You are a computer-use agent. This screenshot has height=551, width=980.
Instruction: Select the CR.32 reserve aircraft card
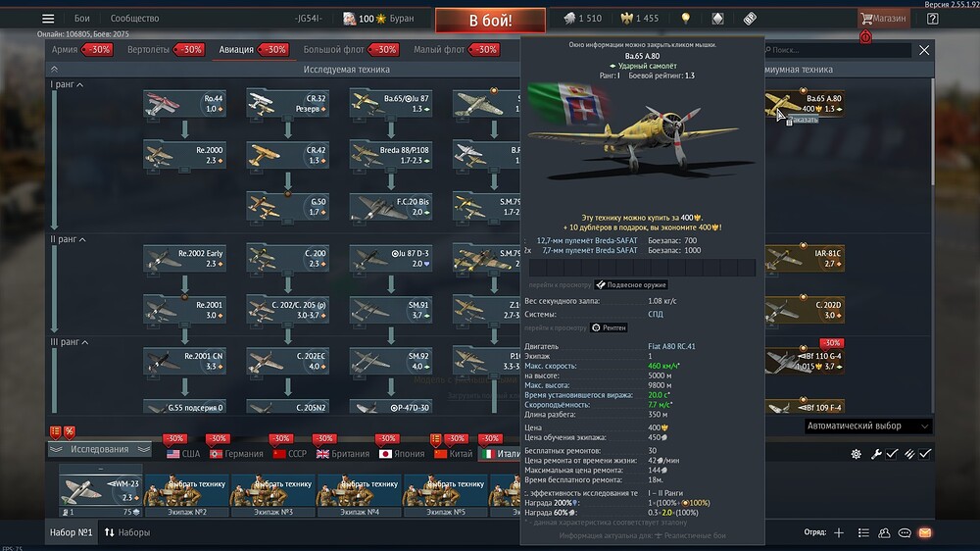287,103
